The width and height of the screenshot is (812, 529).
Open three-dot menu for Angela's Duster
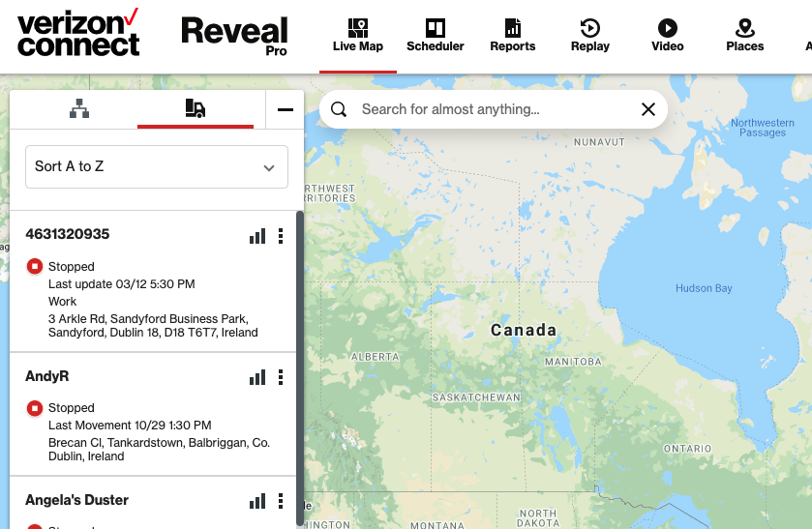click(x=281, y=501)
